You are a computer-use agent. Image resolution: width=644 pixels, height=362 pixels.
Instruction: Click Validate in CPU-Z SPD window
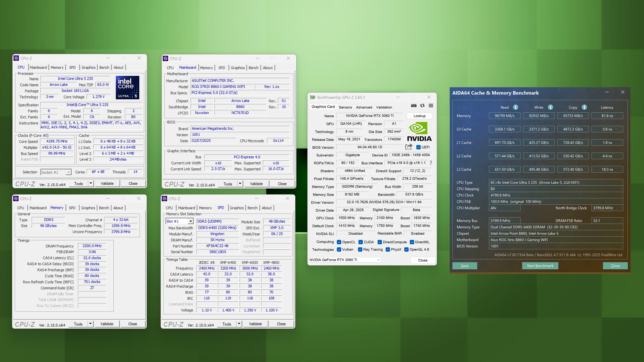pos(255,324)
